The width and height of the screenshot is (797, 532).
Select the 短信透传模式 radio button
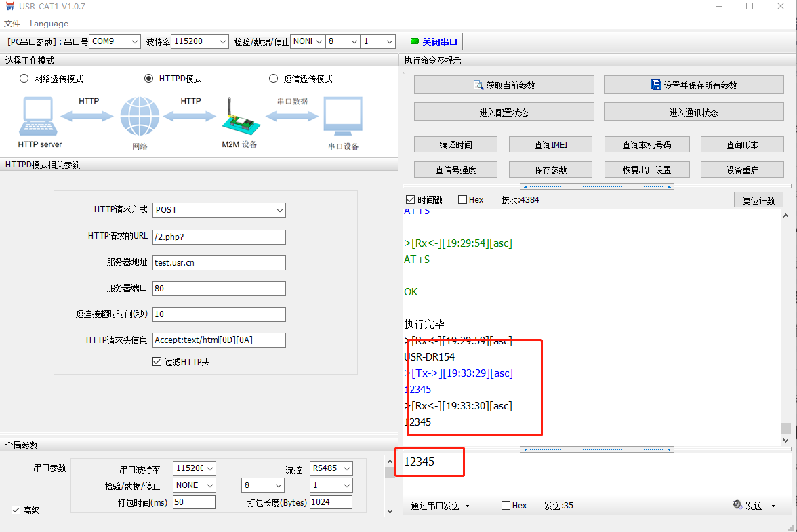click(274, 79)
